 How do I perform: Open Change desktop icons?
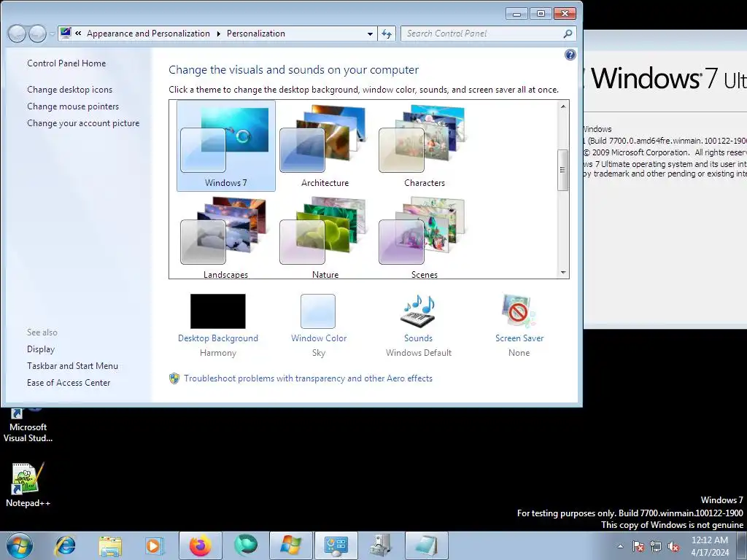(x=69, y=90)
